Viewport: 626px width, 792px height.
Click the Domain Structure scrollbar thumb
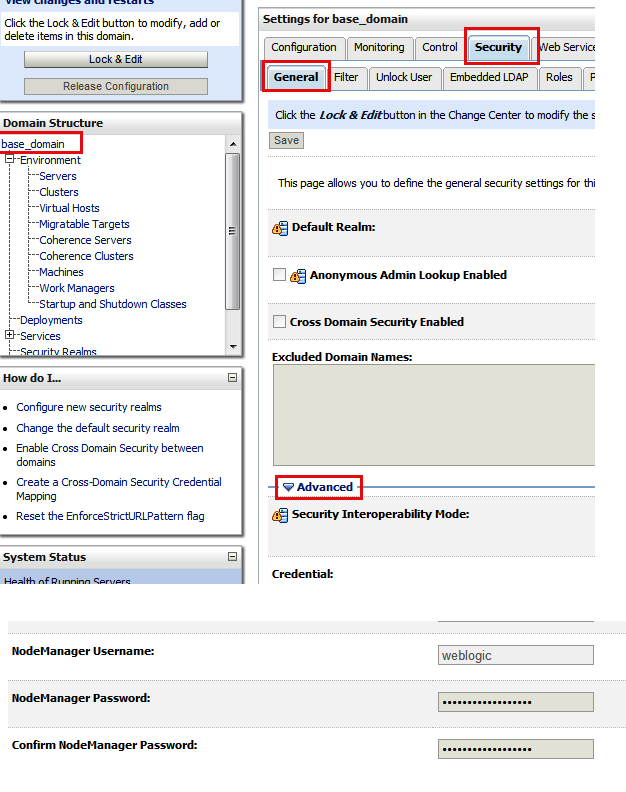click(232, 231)
